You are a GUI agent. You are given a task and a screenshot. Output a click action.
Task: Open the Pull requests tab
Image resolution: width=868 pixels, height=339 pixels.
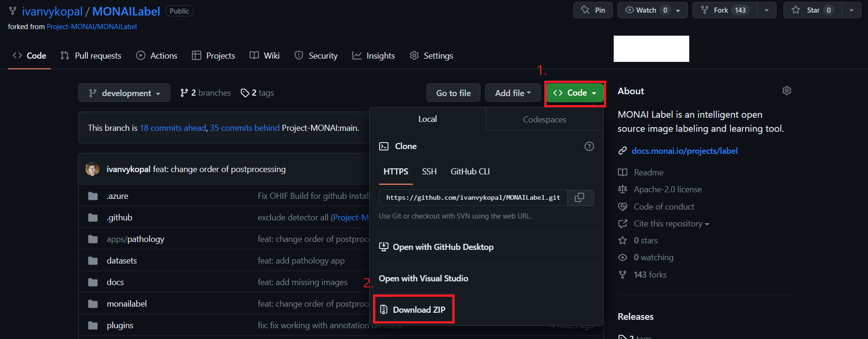point(91,55)
